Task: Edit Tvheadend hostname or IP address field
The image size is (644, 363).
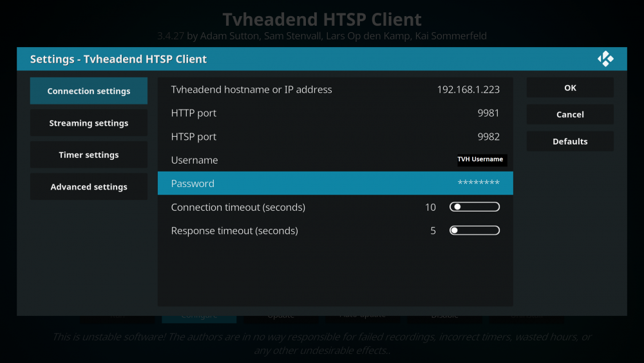Action: coord(335,89)
